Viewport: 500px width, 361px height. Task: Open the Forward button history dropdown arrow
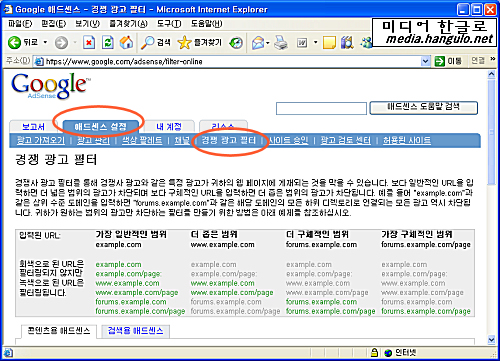[75, 42]
